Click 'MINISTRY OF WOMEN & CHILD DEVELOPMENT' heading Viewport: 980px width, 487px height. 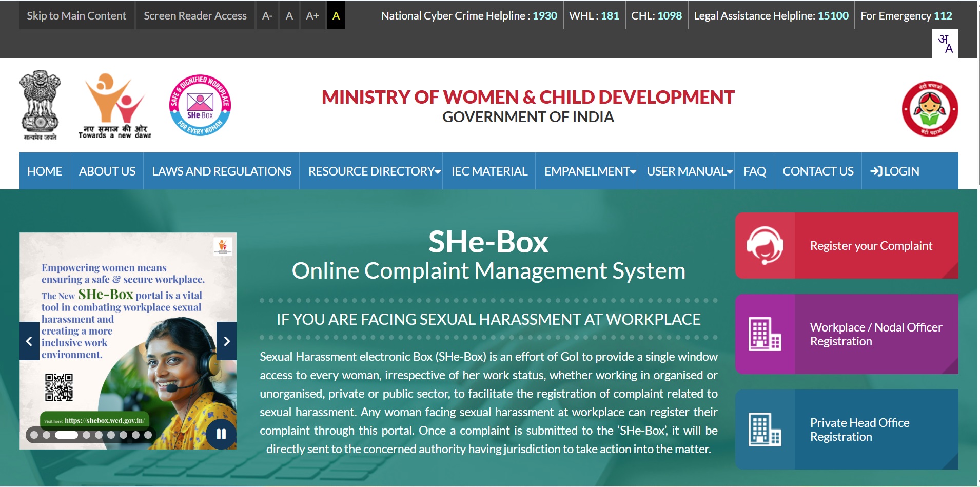click(528, 97)
